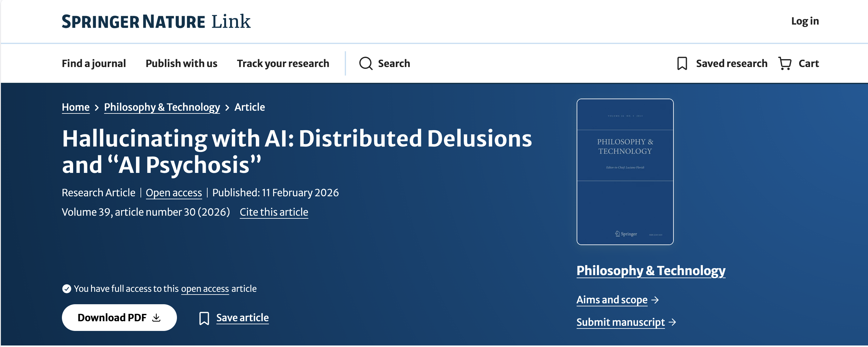Click the full access checkmark icon
868x347 pixels.
(66, 289)
